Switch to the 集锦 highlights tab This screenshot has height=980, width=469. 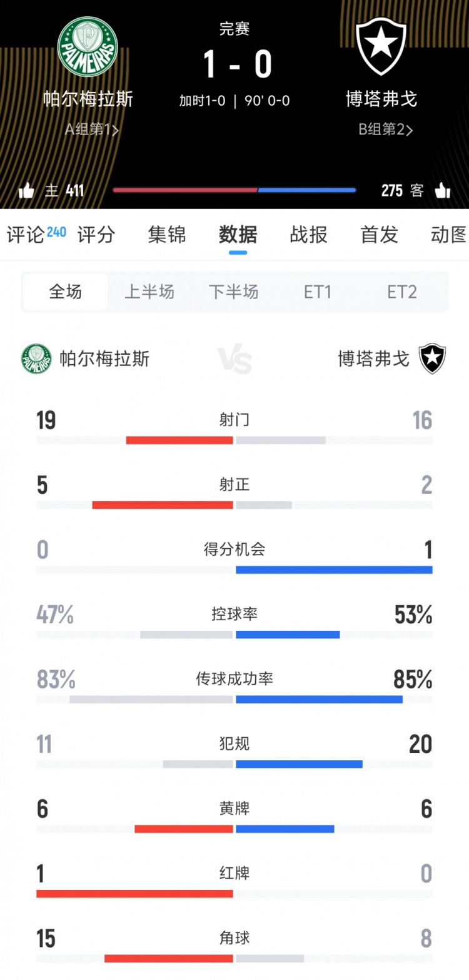click(x=167, y=235)
